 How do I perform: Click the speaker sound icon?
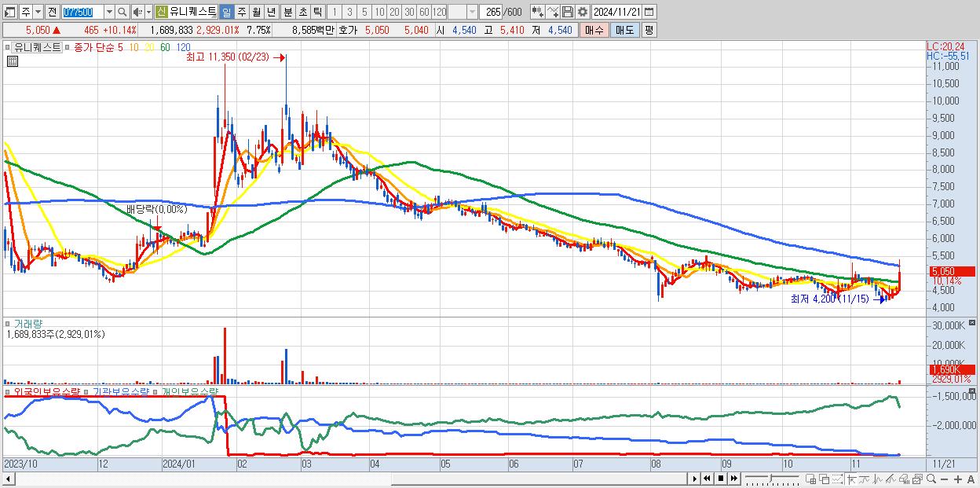point(137,12)
